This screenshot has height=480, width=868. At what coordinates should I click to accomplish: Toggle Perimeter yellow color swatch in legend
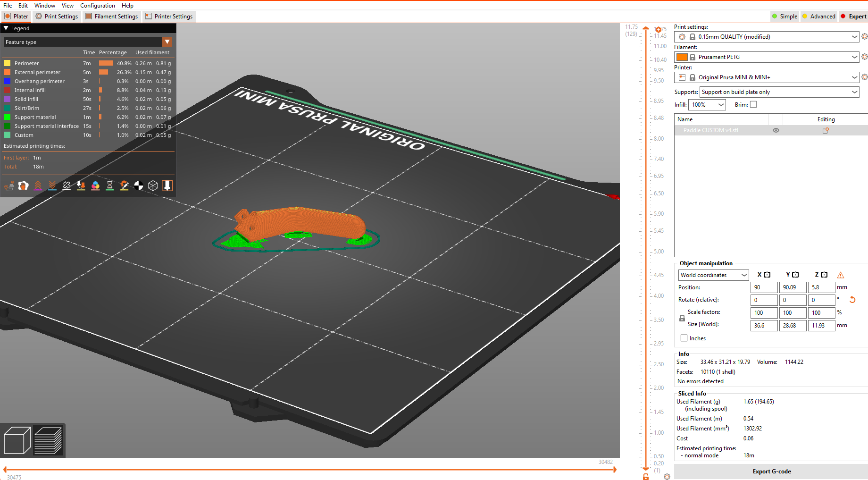7,63
